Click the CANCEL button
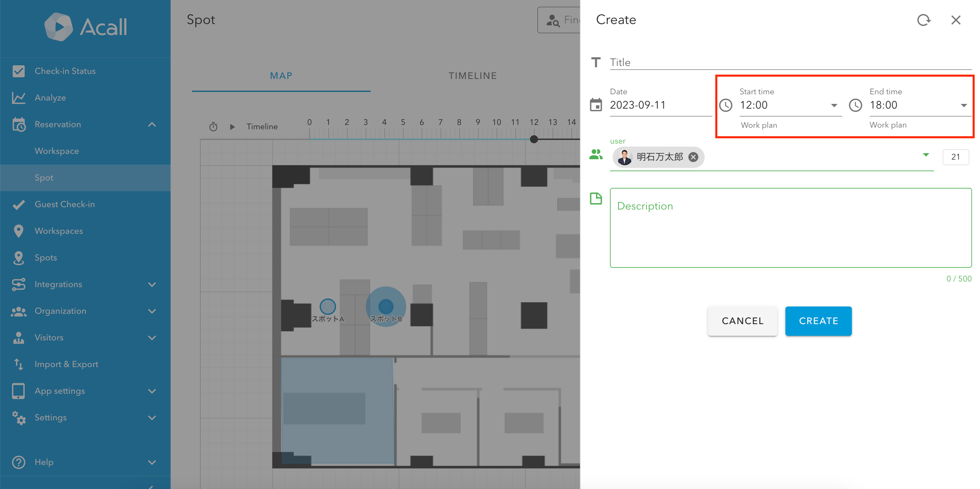Screen dimensions: 980x489 (x=742, y=321)
